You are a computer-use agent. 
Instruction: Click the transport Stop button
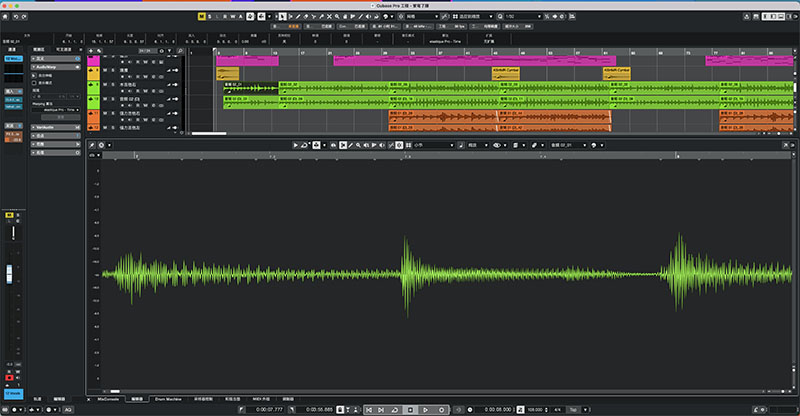[410, 409]
